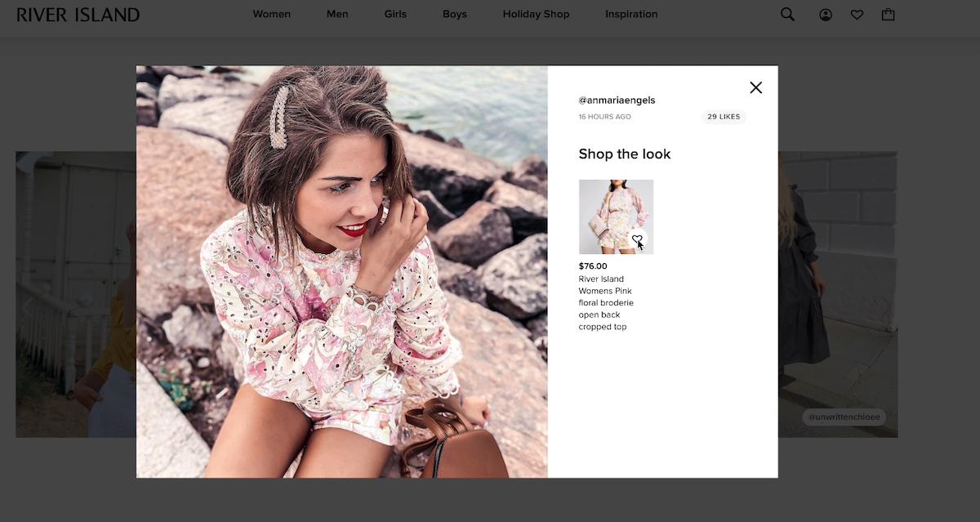Open the Inspiration menu item
980x522 pixels.
[631, 14]
